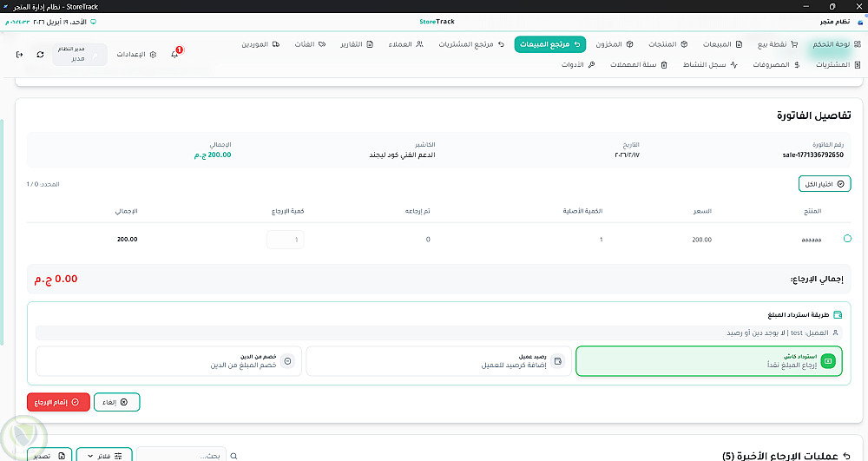The height and width of the screenshot is (461, 868).
Task: Click the السعر column header
Action: coord(702,212)
